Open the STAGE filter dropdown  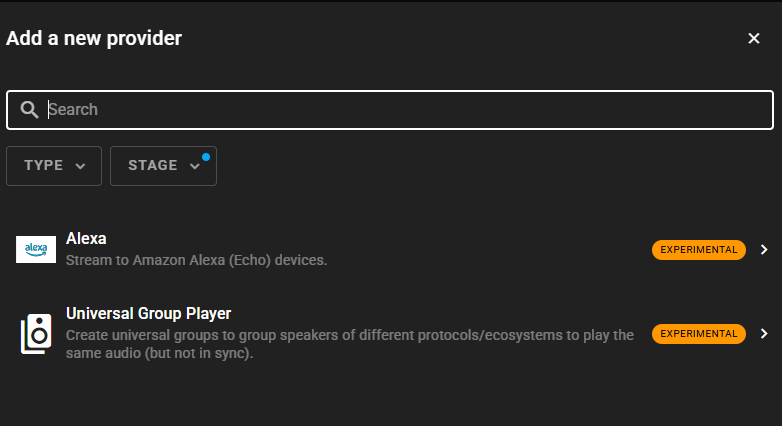tap(163, 166)
